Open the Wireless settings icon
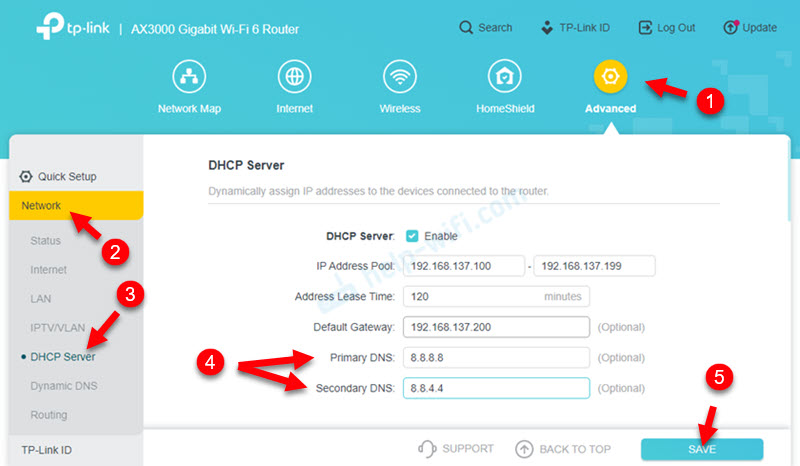Screen dimensions: 800x466 click(400, 77)
